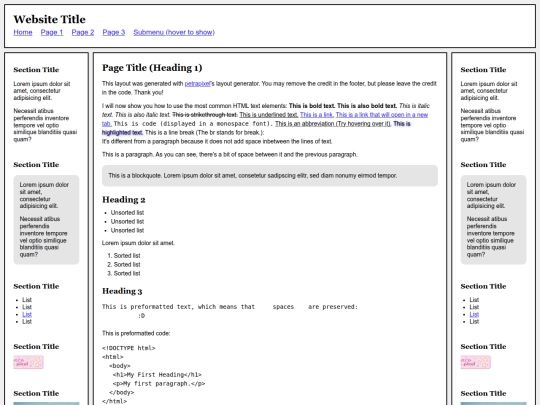Click the strikethrough text

[x=205, y=115]
